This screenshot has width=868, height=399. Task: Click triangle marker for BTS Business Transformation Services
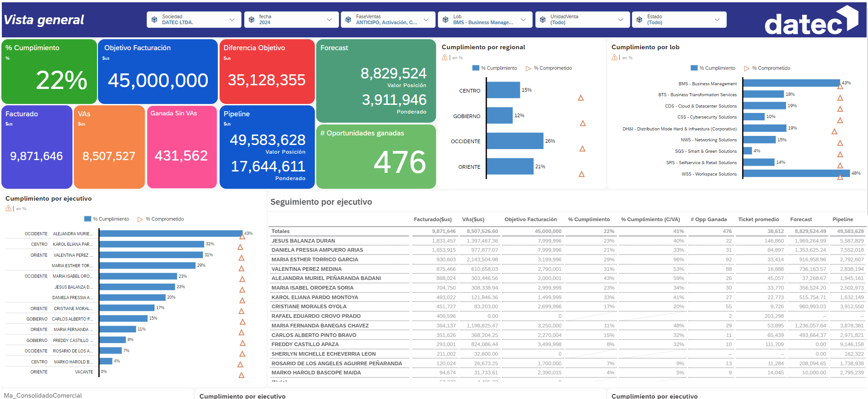[840, 98]
